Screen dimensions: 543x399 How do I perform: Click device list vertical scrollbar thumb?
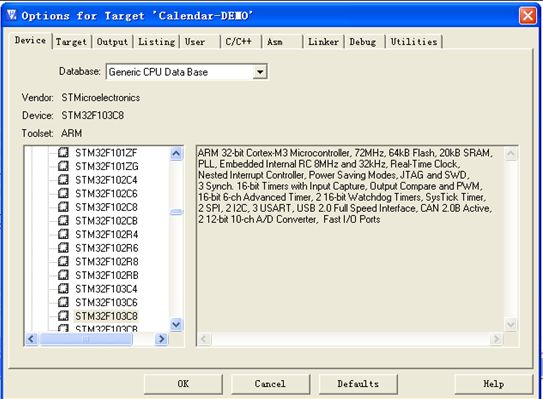click(176, 212)
